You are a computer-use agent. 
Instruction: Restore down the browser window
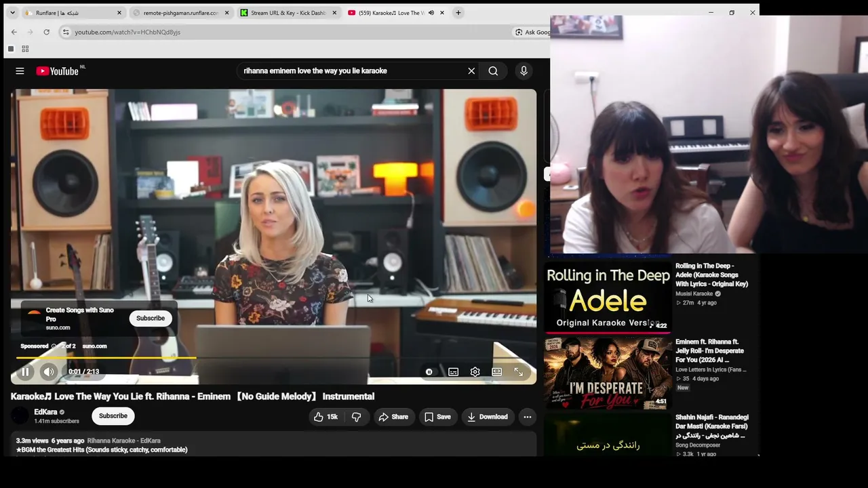[x=732, y=12]
